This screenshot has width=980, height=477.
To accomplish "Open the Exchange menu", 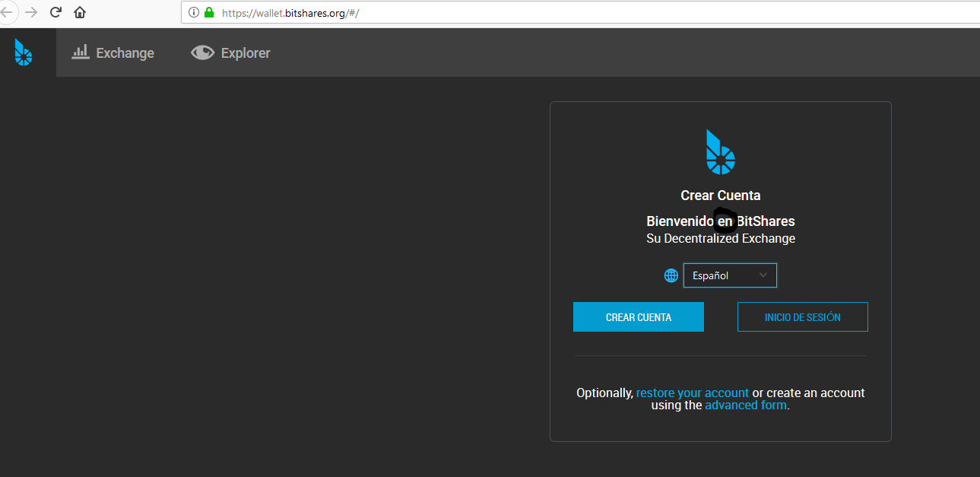I will point(113,52).
